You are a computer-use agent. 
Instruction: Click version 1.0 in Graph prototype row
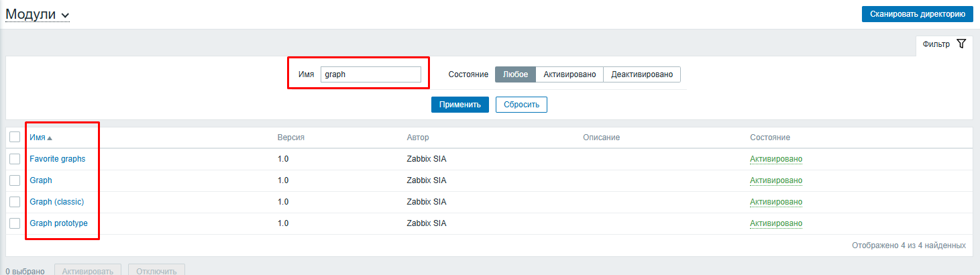(x=283, y=223)
